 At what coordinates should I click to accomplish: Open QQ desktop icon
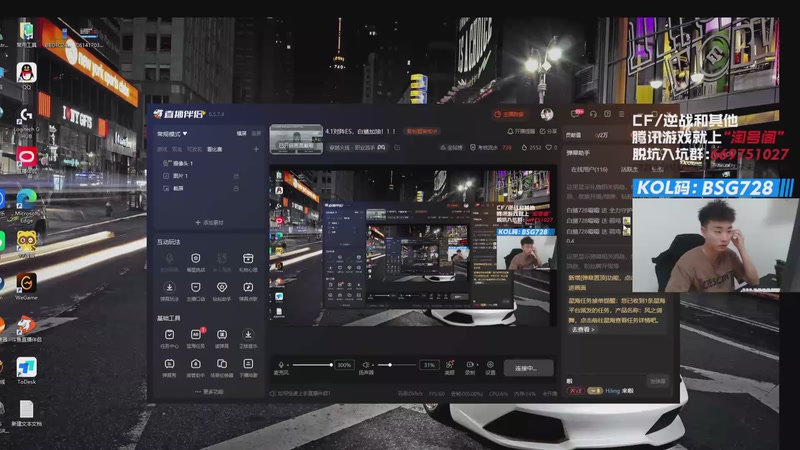26,76
